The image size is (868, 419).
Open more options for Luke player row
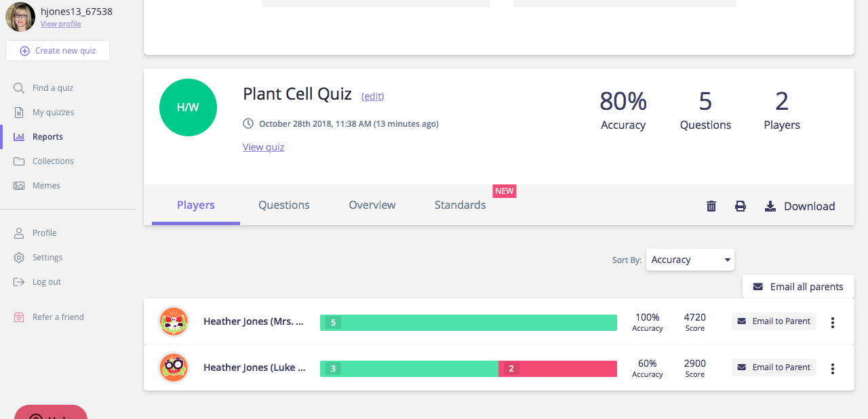coord(833,369)
